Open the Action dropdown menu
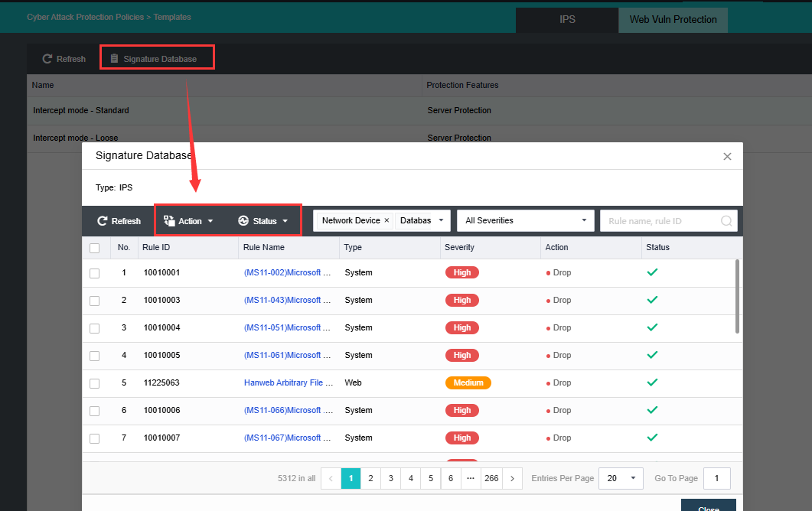The height and width of the screenshot is (511, 812). click(x=189, y=221)
